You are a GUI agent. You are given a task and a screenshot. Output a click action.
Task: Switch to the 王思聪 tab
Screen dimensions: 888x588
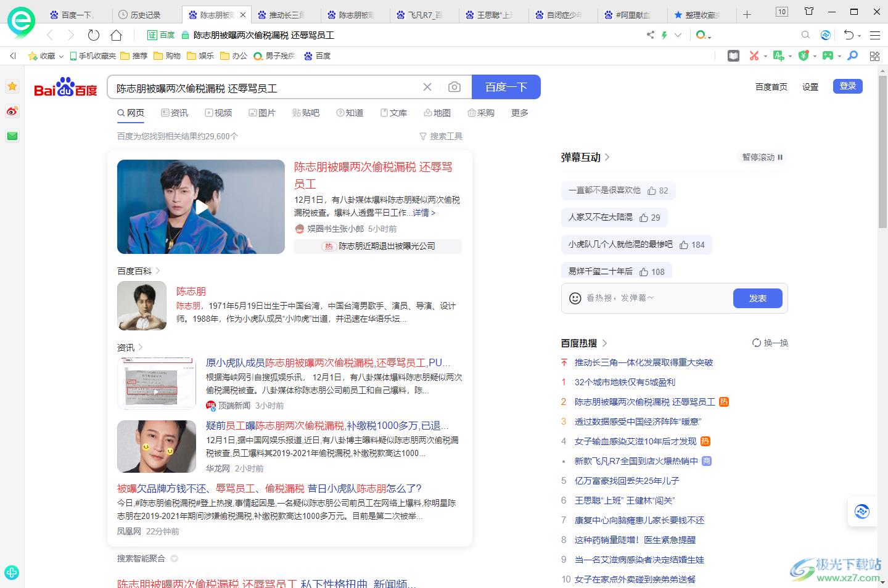pyautogui.click(x=495, y=15)
